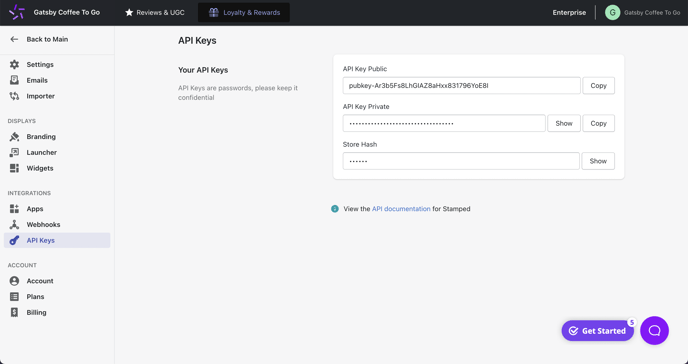Screen dimensions: 688x364
Task: Click the Plans list icon
Action: pyautogui.click(x=14, y=296)
